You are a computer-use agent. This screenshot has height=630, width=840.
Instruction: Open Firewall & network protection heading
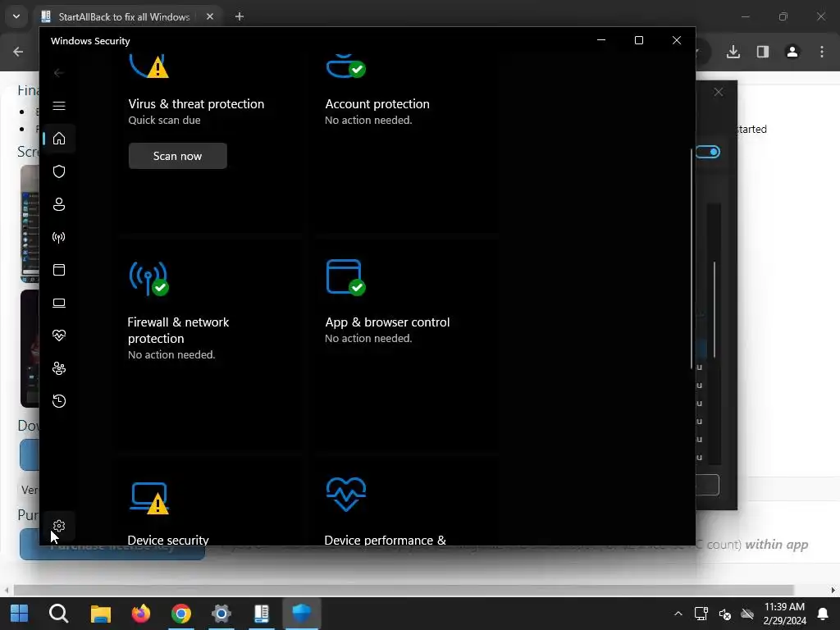pyautogui.click(x=178, y=330)
